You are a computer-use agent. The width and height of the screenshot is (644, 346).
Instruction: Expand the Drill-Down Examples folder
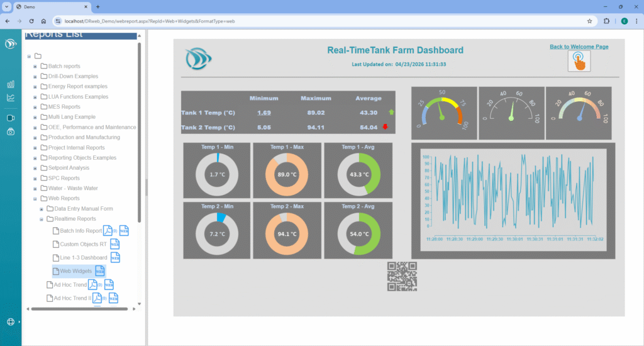(x=35, y=76)
